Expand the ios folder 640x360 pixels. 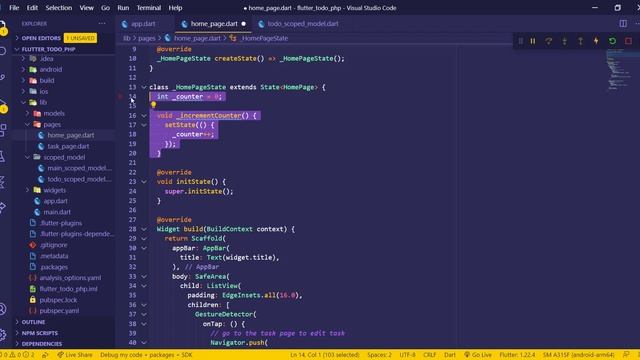44,91
